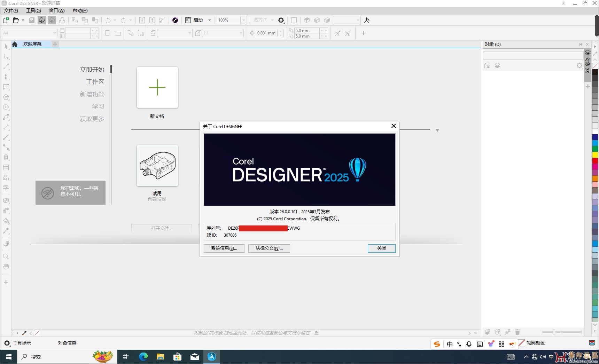Click the 法律公文 button
The image size is (599, 364).
click(x=269, y=248)
